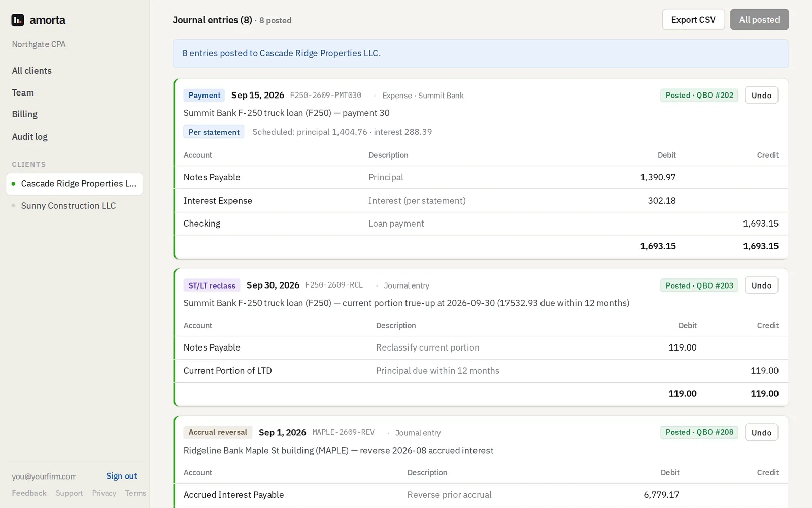Click Checking account row

(482, 224)
